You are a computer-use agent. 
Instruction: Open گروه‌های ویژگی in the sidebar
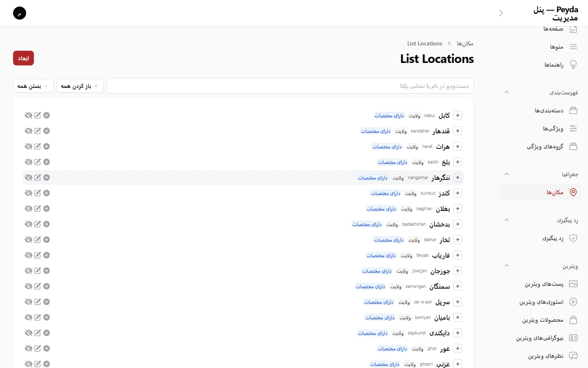540,146
